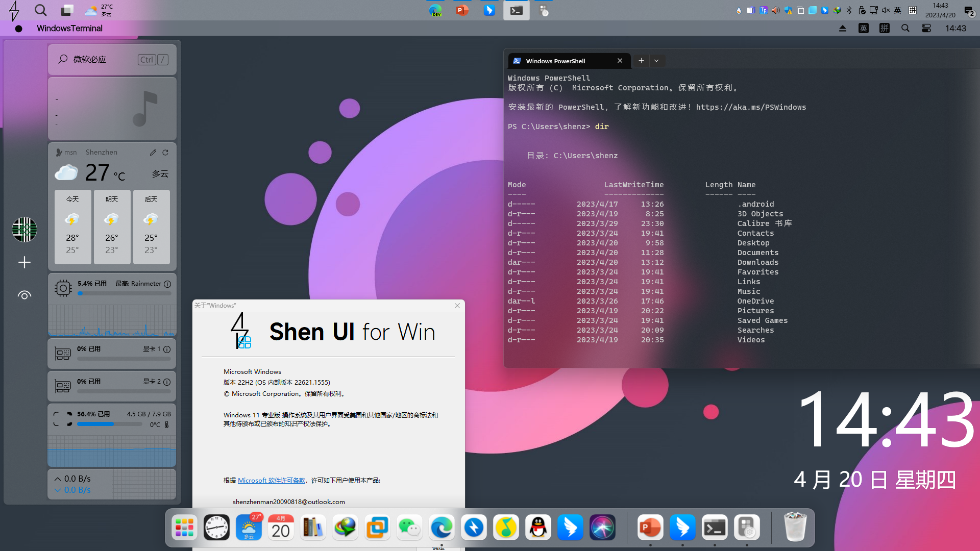Viewport: 980px width, 551px height.
Task: Toggle the tray 拼 IME indicator
Action: [x=913, y=10]
